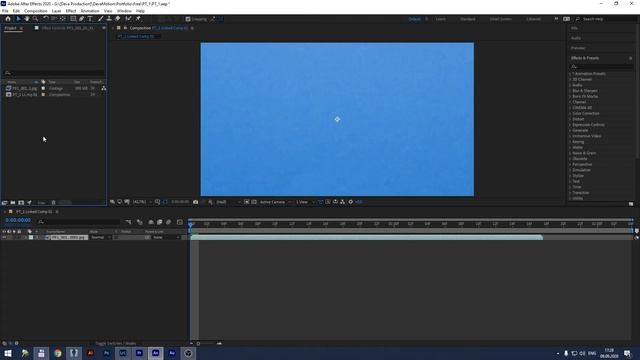640x360 pixels.
Task: Toggle the Snapping checkbox
Action: (188, 19)
